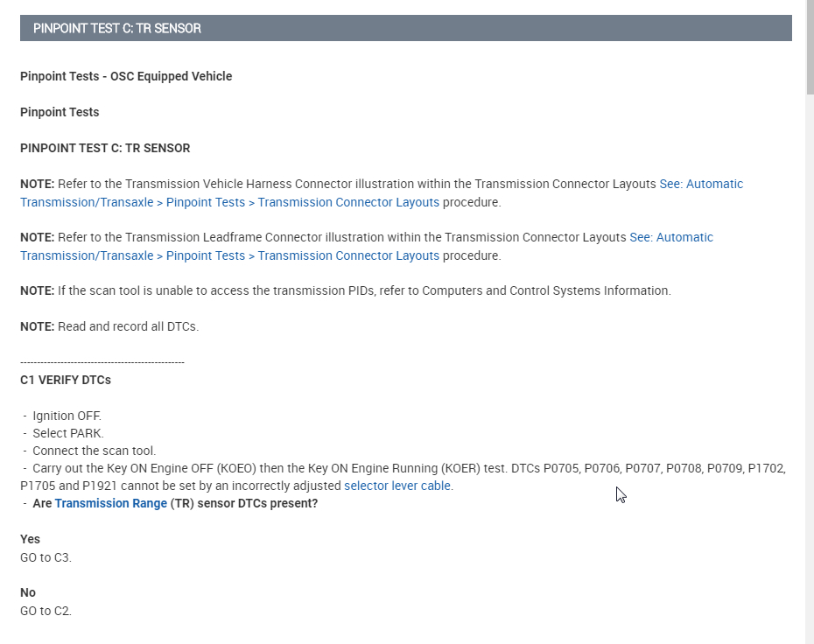The image size is (814, 644).
Task: Click the standalone bold "Pinpoint Tests" heading
Action: click(x=60, y=112)
